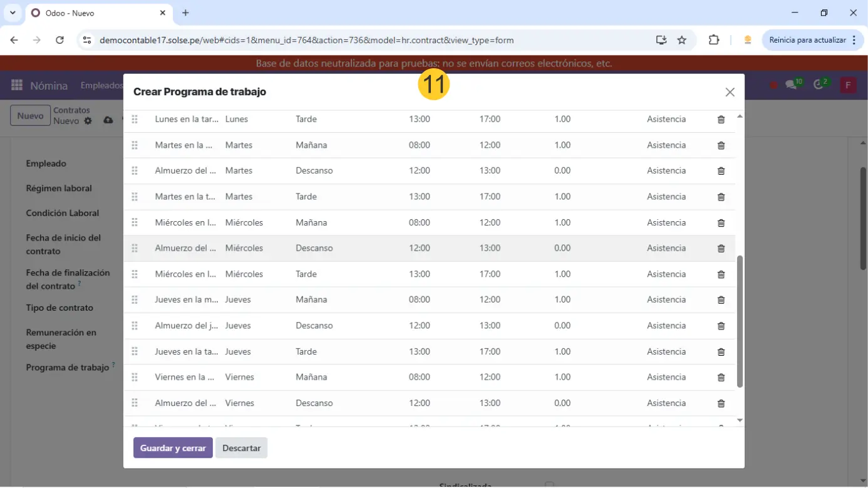Close the Crear Programa de trabajo dialog
The width and height of the screenshot is (868, 488).
pyautogui.click(x=730, y=92)
